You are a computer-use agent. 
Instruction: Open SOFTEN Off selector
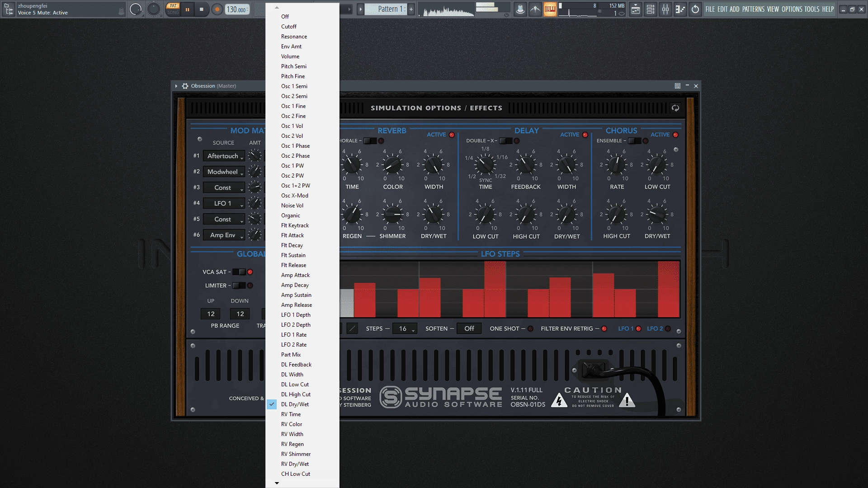pyautogui.click(x=469, y=328)
